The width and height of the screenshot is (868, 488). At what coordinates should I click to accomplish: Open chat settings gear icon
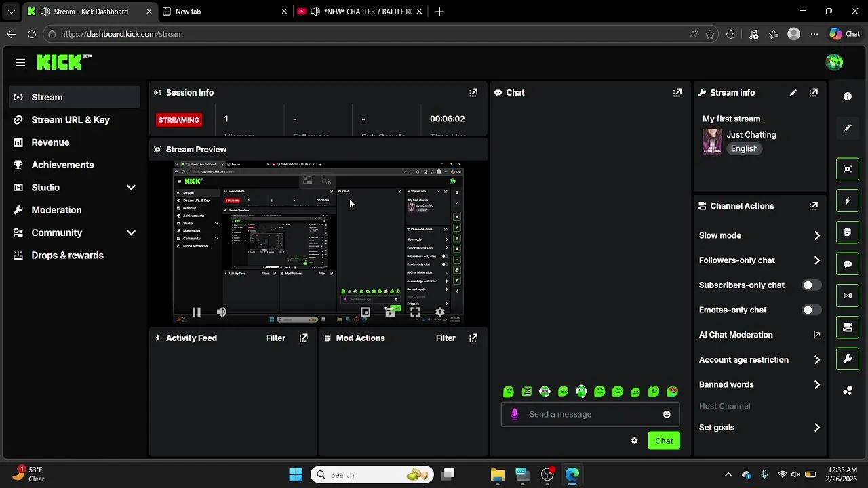(x=635, y=441)
